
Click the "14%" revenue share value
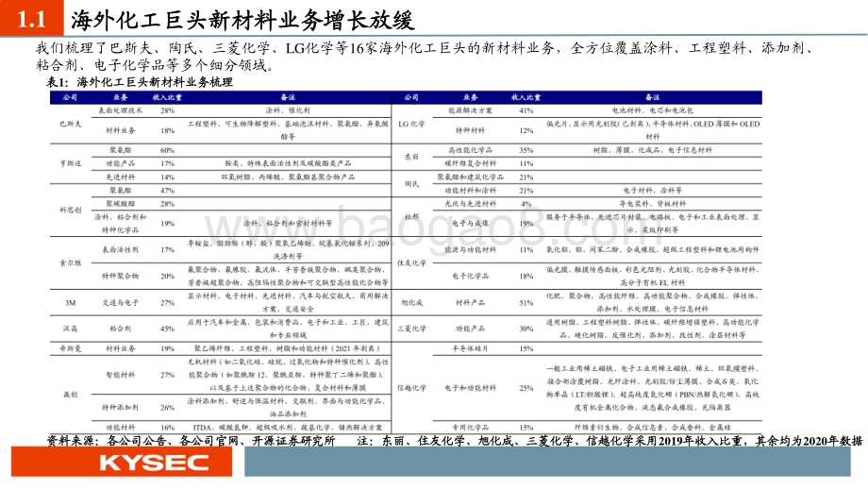point(167,177)
